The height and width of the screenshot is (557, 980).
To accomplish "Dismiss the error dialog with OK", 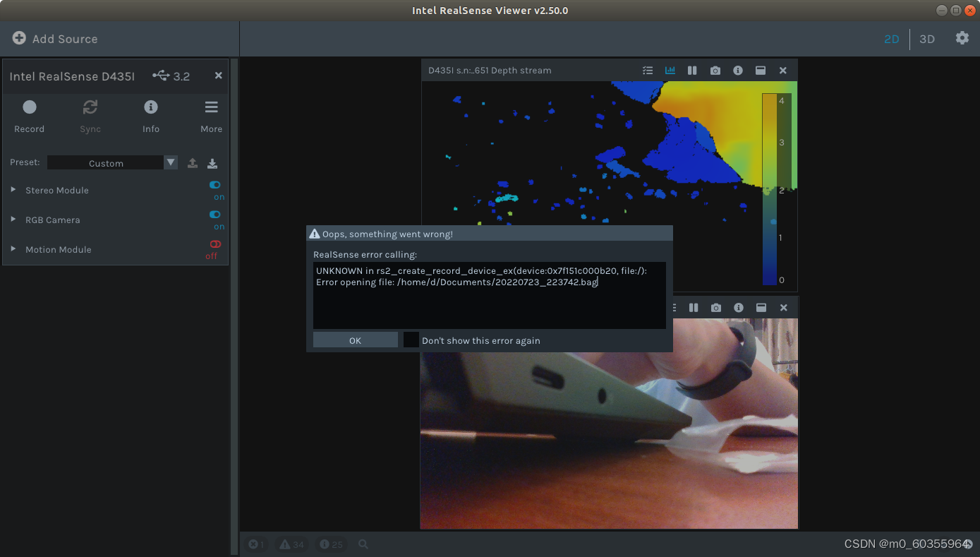I will coord(355,339).
